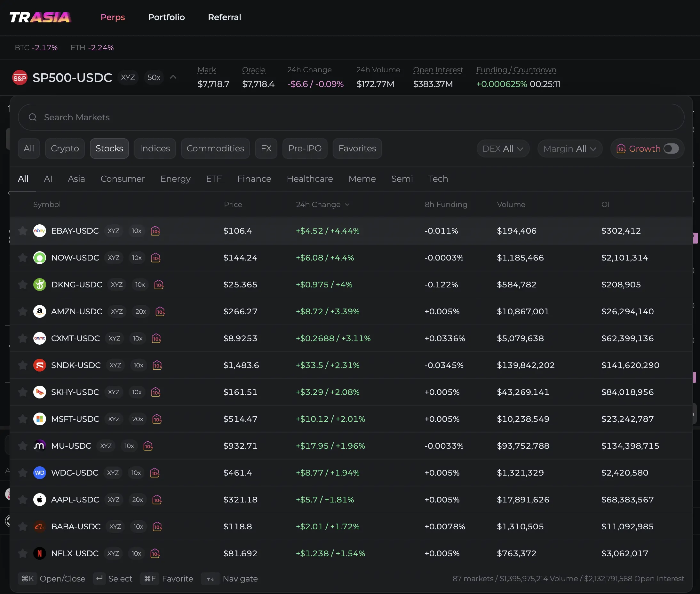The image size is (700, 594).
Task: Enable the Growth toggle switch
Action: 671,148
